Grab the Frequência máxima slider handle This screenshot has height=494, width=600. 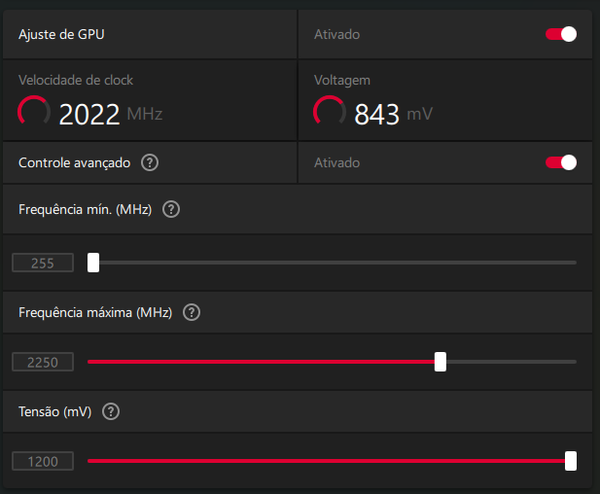click(440, 362)
